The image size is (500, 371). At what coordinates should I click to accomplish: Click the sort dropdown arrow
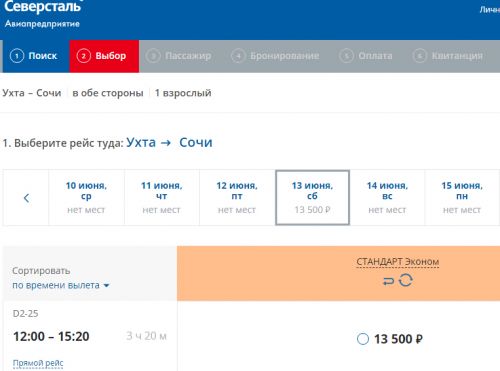point(106,286)
